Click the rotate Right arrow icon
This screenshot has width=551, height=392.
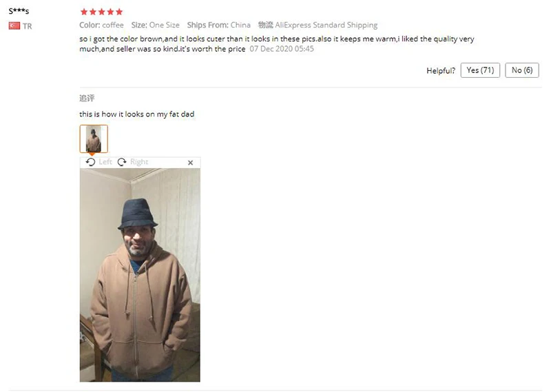[x=122, y=162]
